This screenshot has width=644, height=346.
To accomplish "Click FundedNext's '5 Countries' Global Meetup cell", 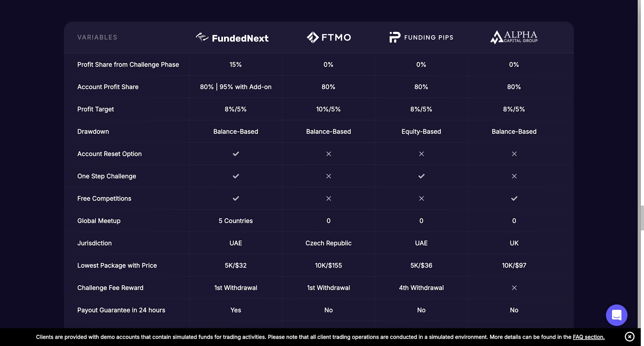I will pyautogui.click(x=236, y=221).
